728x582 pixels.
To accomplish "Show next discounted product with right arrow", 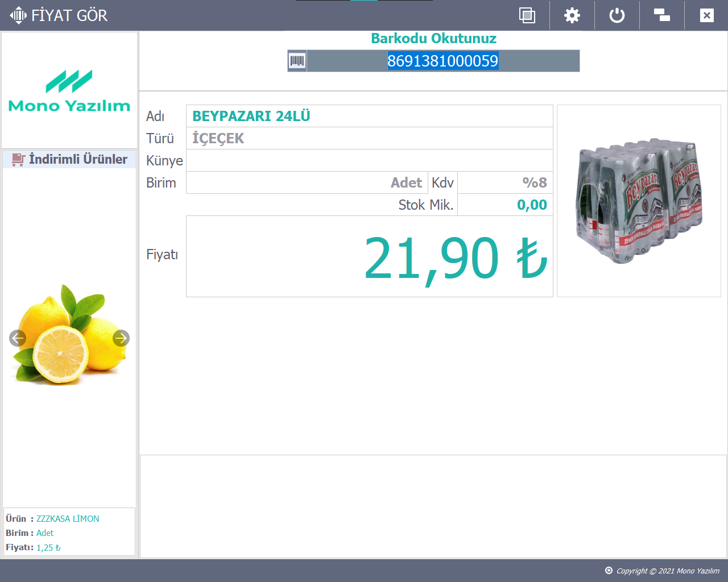I will pos(121,338).
